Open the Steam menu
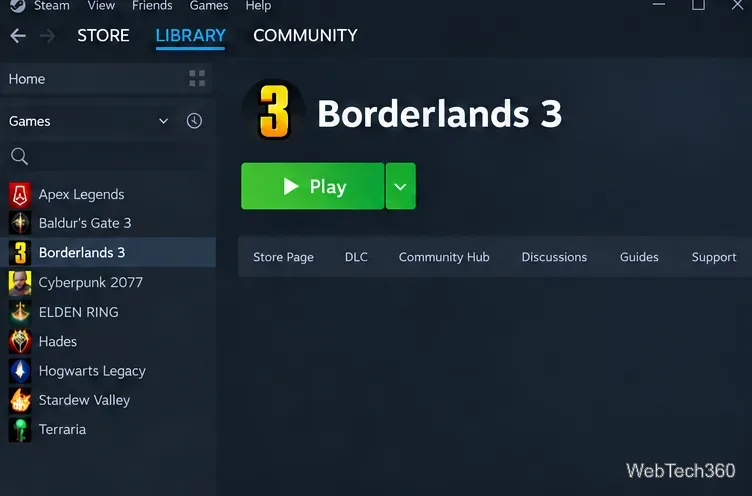The width and height of the screenshot is (752, 496). (51, 6)
